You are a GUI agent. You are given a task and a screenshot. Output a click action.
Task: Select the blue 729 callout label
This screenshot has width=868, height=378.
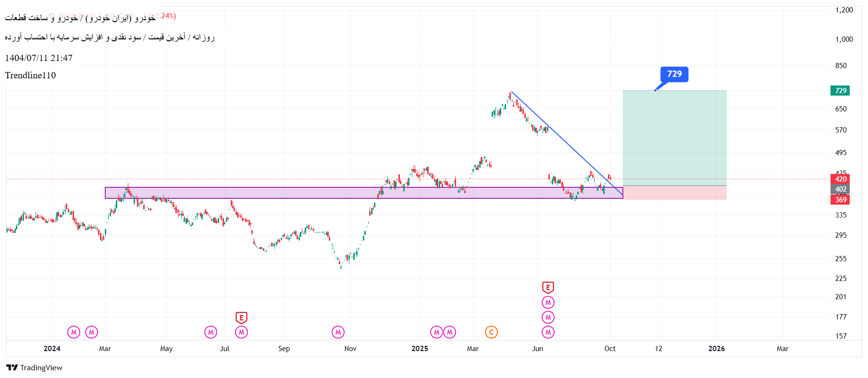[674, 74]
